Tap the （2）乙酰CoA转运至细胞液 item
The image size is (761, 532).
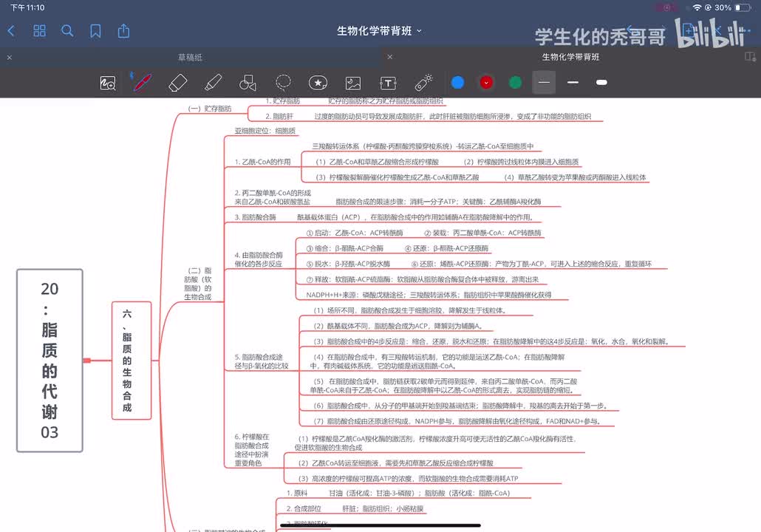(395, 463)
